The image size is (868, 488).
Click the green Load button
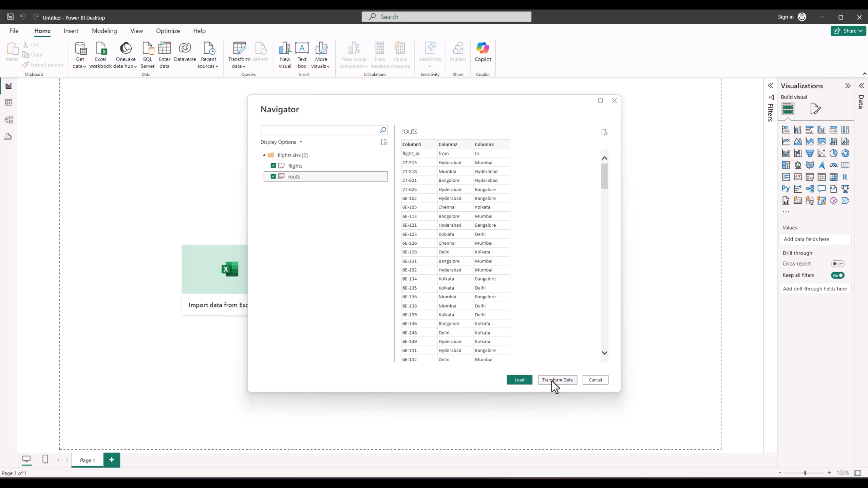pyautogui.click(x=519, y=380)
